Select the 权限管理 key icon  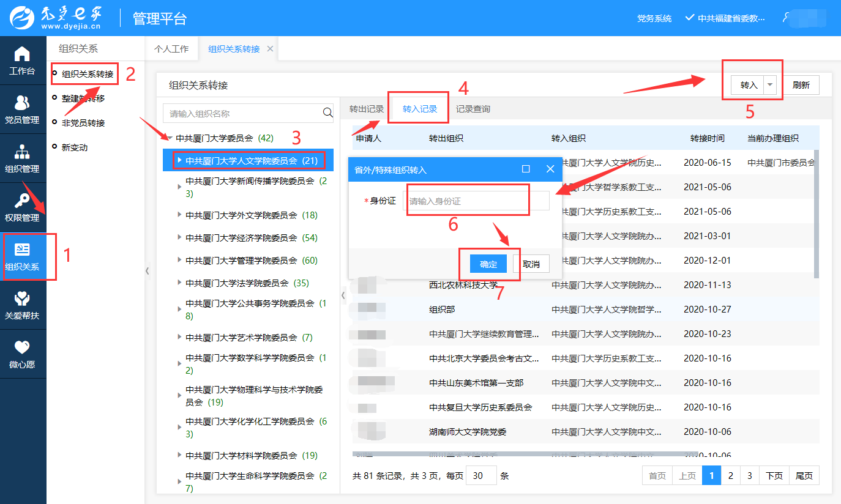22,201
